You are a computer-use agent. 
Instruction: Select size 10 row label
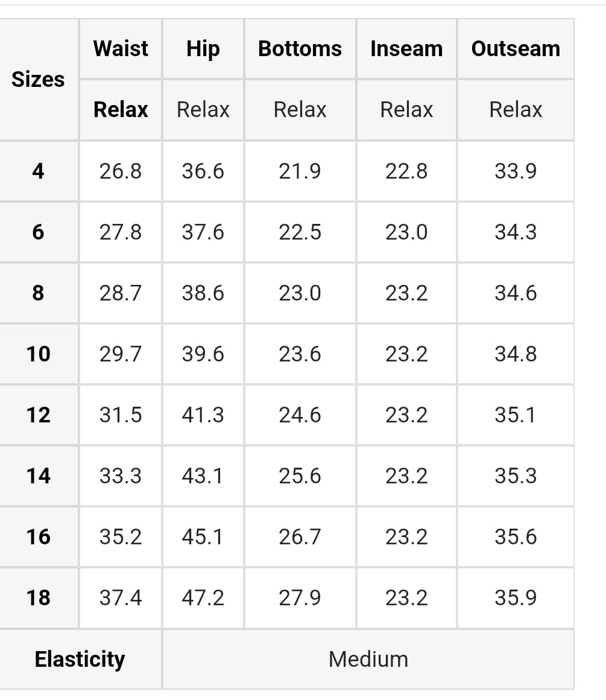click(39, 354)
